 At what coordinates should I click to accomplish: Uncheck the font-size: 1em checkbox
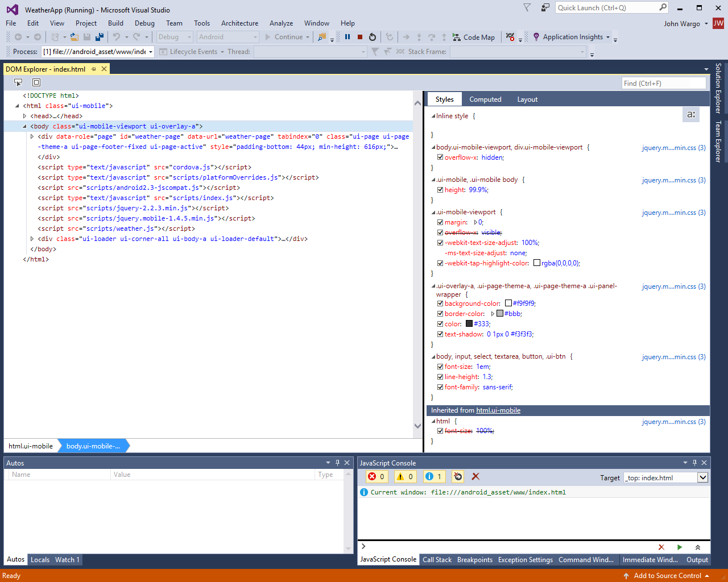440,367
